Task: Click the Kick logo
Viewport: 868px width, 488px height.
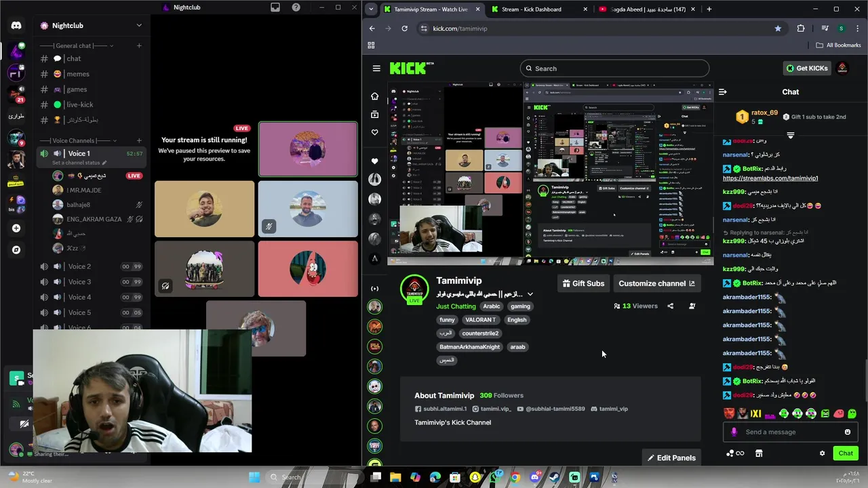Action: (x=411, y=68)
